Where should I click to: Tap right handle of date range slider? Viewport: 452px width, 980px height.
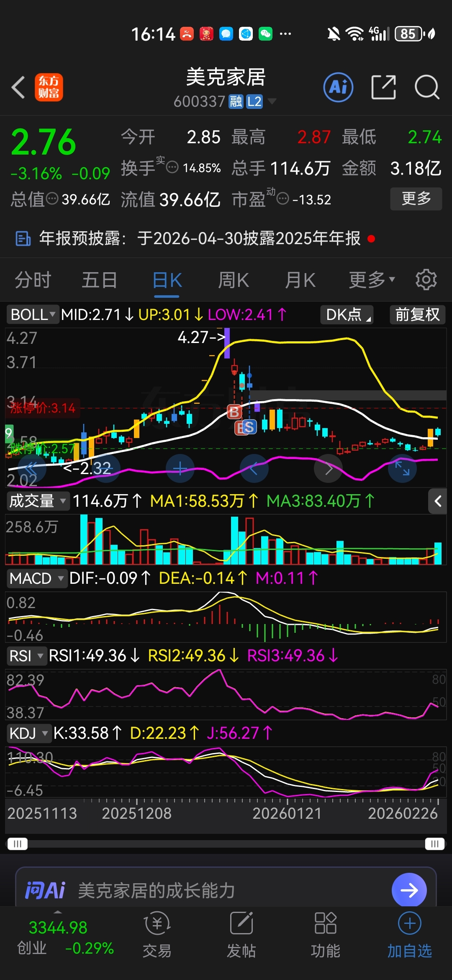tap(434, 843)
